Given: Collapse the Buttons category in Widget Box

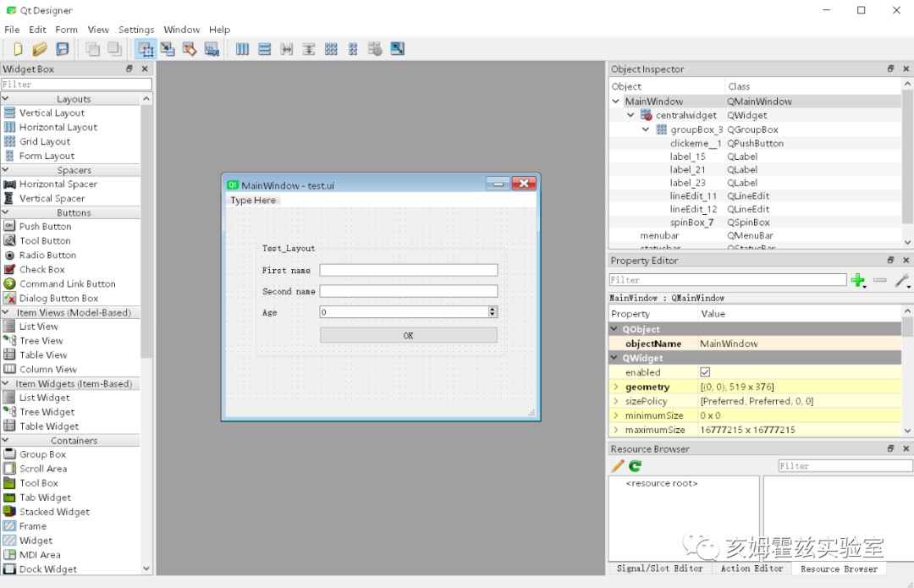Looking at the screenshot, I should 5,212.
